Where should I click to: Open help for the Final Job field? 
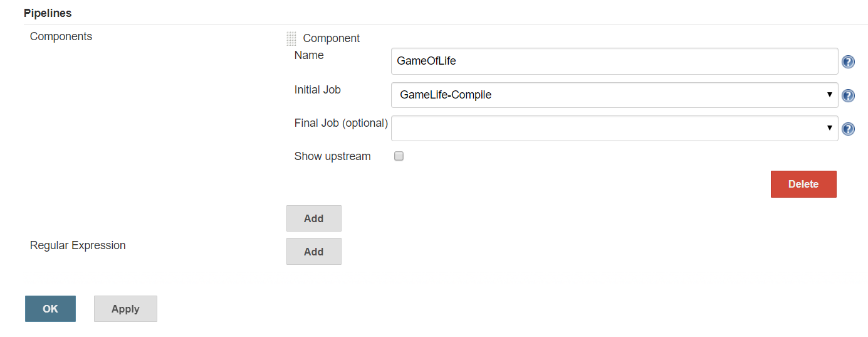(x=848, y=129)
